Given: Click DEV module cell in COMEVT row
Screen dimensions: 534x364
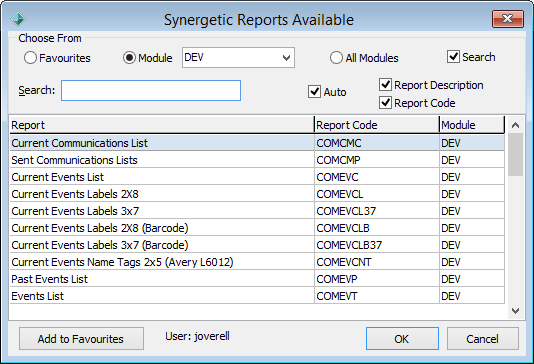Looking at the screenshot, I should [472, 296].
